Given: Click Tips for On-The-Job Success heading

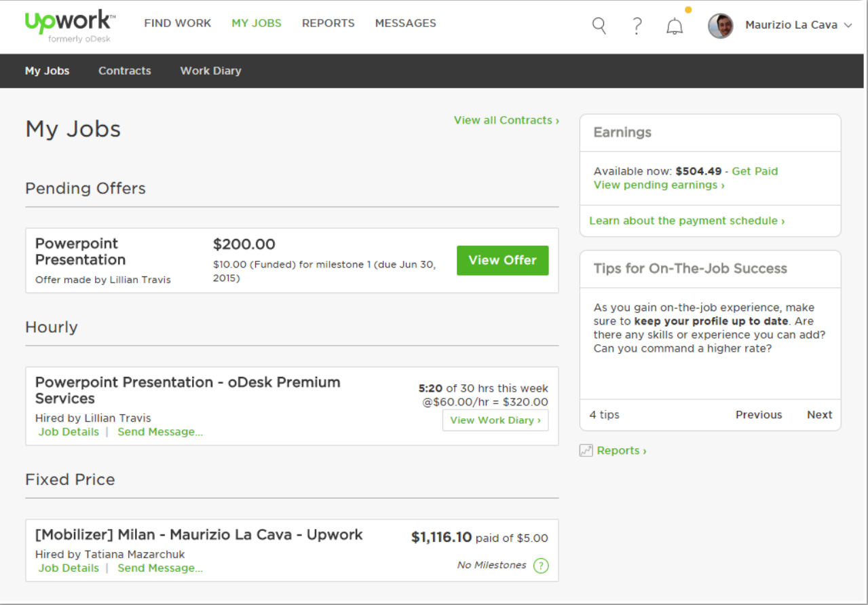Looking at the screenshot, I should point(690,268).
